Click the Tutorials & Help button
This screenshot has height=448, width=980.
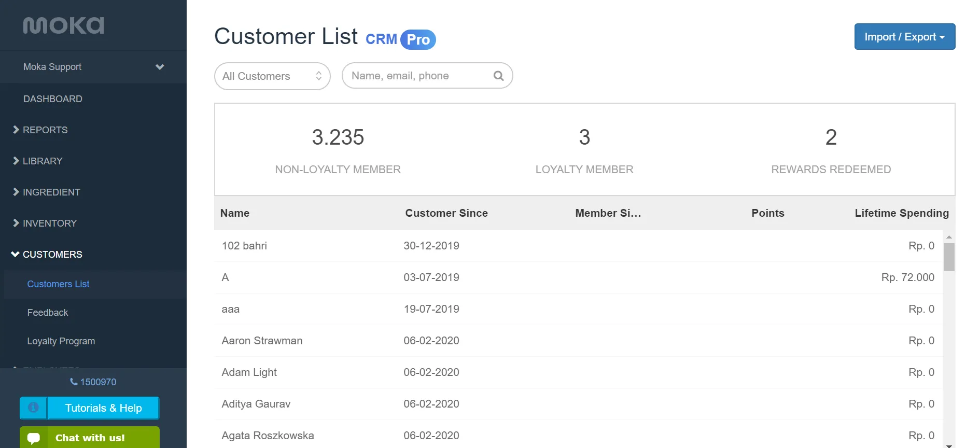[103, 408]
